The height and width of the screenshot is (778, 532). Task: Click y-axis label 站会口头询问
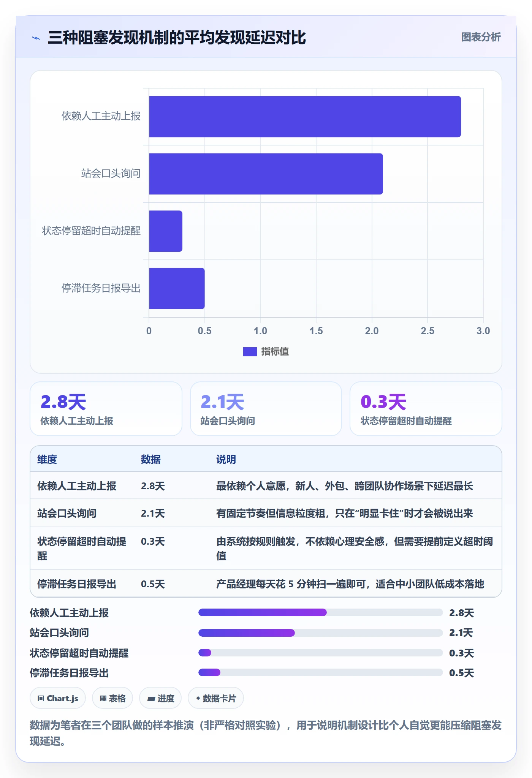[111, 174]
